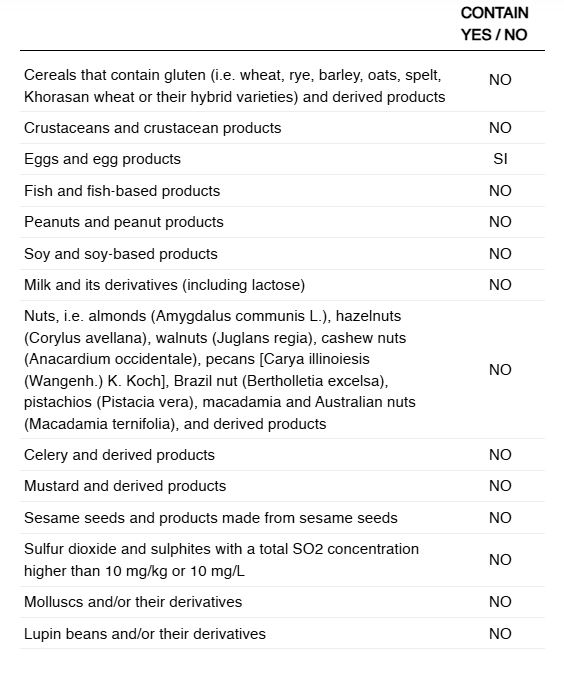Select the Eggs and egg products label
564x675 pixels.
tap(102, 159)
